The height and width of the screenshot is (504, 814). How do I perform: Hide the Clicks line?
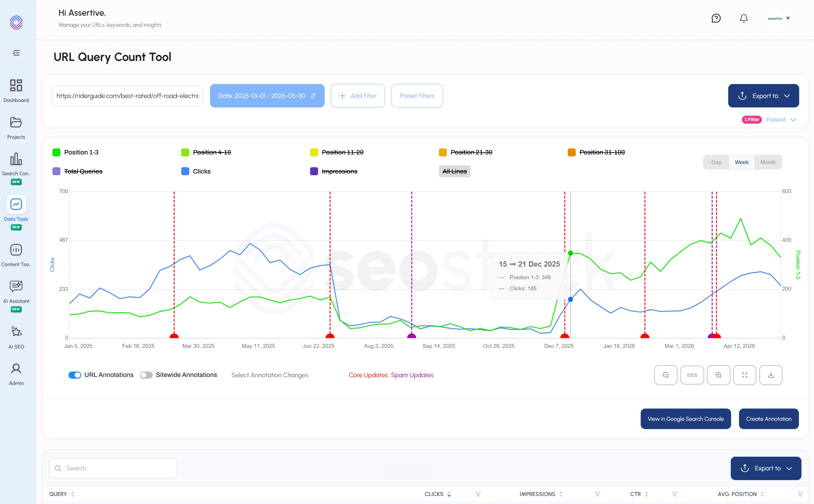(x=196, y=171)
